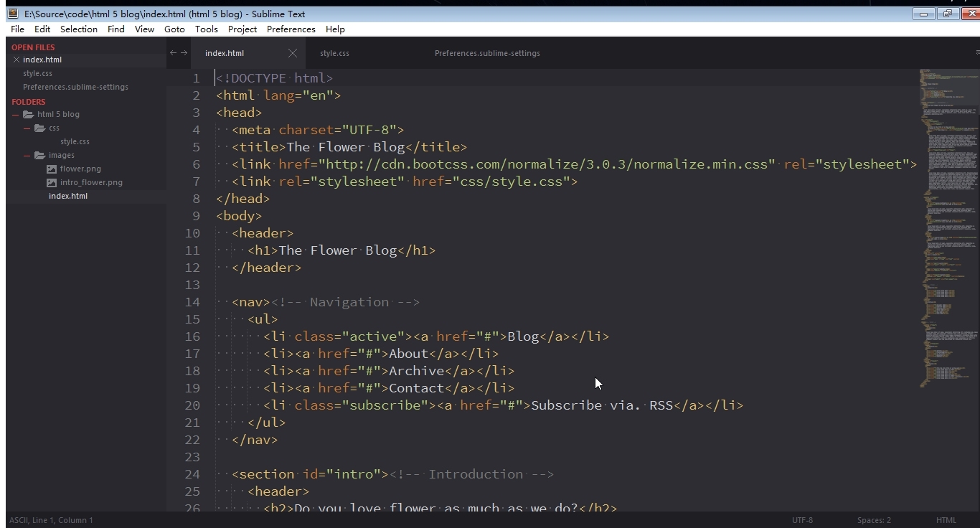Viewport: 980px width, 528px height.
Task: Open flower.png in the images folder
Action: (80, 169)
